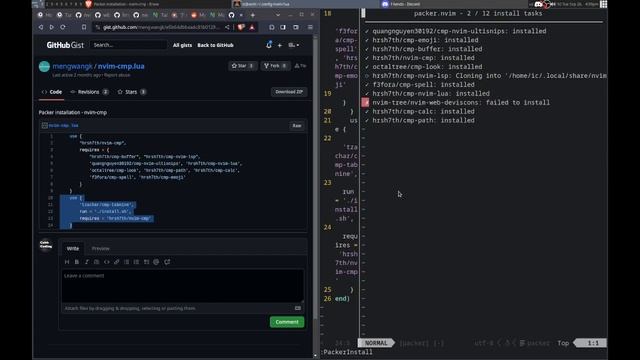Insert quote in comment toolbar
The width and height of the screenshot is (640, 360).
pos(97,262)
